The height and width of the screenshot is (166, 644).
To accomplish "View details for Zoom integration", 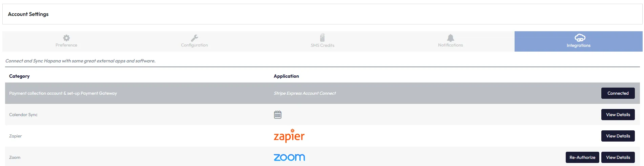I will pos(618,158).
